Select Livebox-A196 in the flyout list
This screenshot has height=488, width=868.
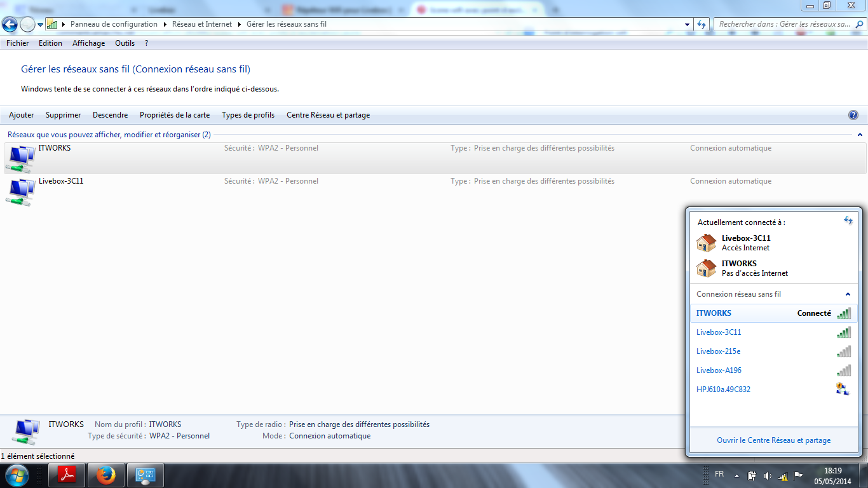773,370
